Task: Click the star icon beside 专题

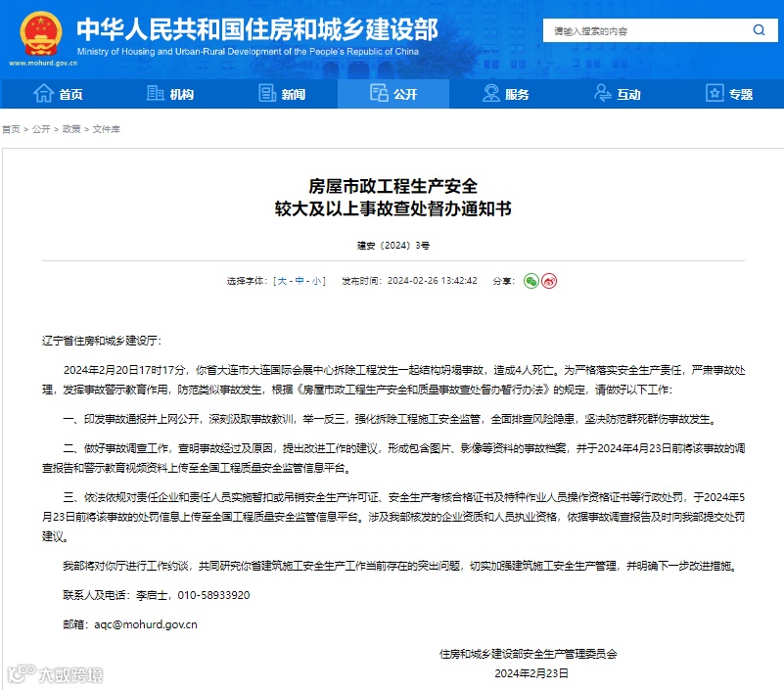Action: coord(715,93)
